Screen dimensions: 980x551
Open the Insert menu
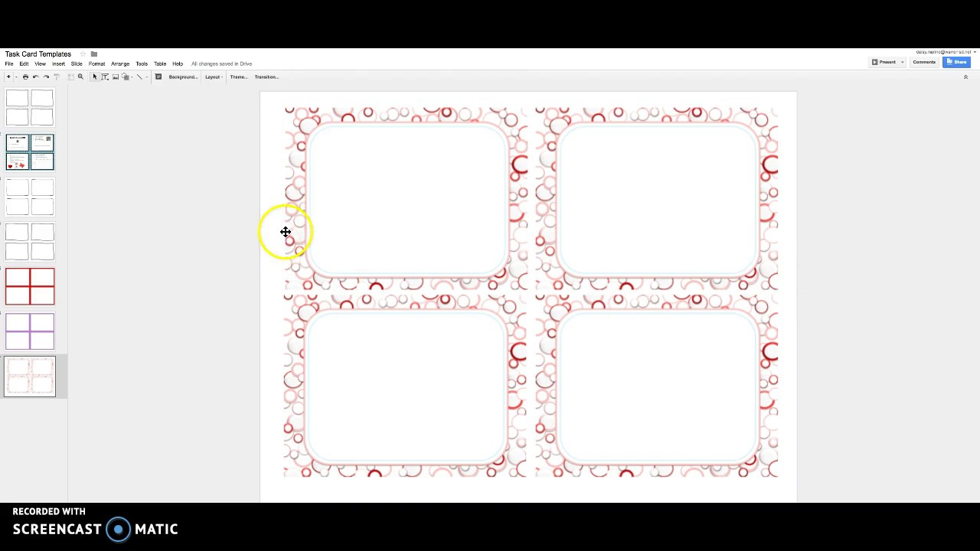[x=58, y=64]
